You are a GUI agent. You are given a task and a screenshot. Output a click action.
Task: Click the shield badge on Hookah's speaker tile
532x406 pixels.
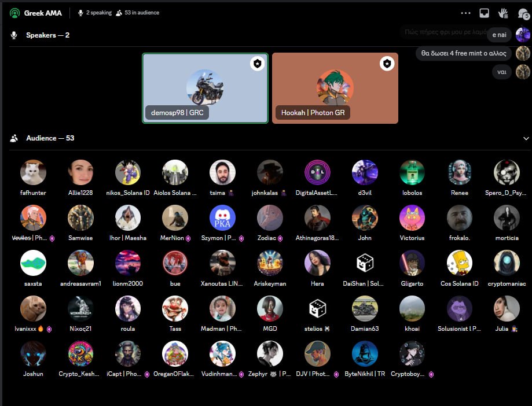[387, 64]
